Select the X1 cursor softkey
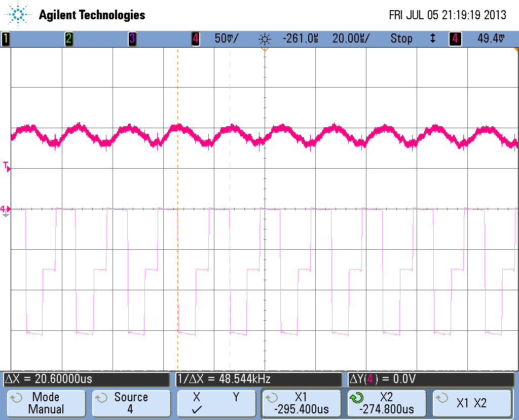This screenshot has height=420, width=519. click(x=302, y=403)
